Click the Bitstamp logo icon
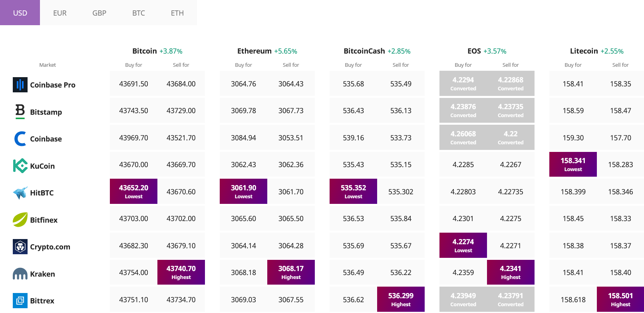 [20, 112]
